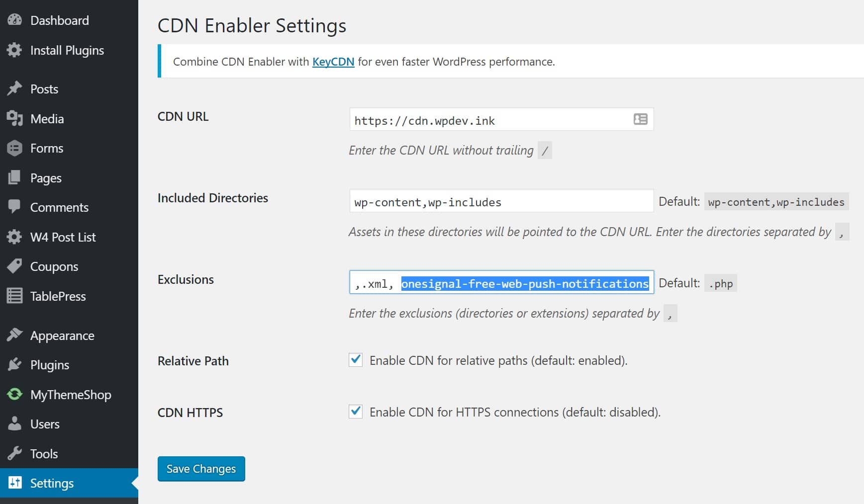Open Tools using the wrench icon
The height and width of the screenshot is (504, 864).
pyautogui.click(x=14, y=453)
